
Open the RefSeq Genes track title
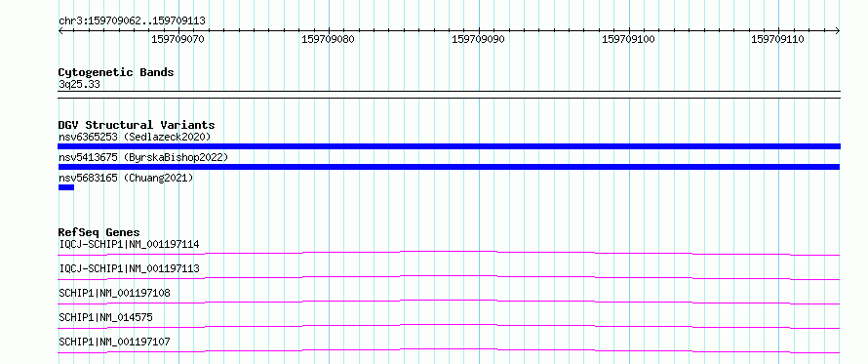[99, 232]
